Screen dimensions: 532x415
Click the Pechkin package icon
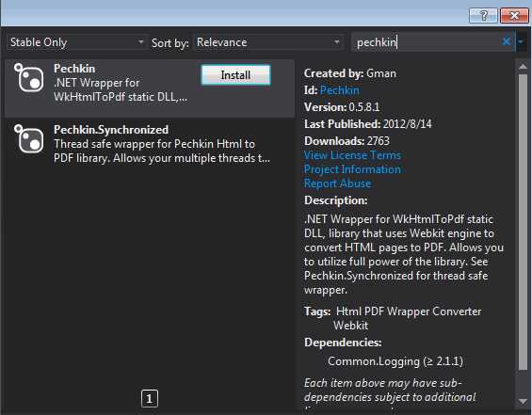[29, 78]
